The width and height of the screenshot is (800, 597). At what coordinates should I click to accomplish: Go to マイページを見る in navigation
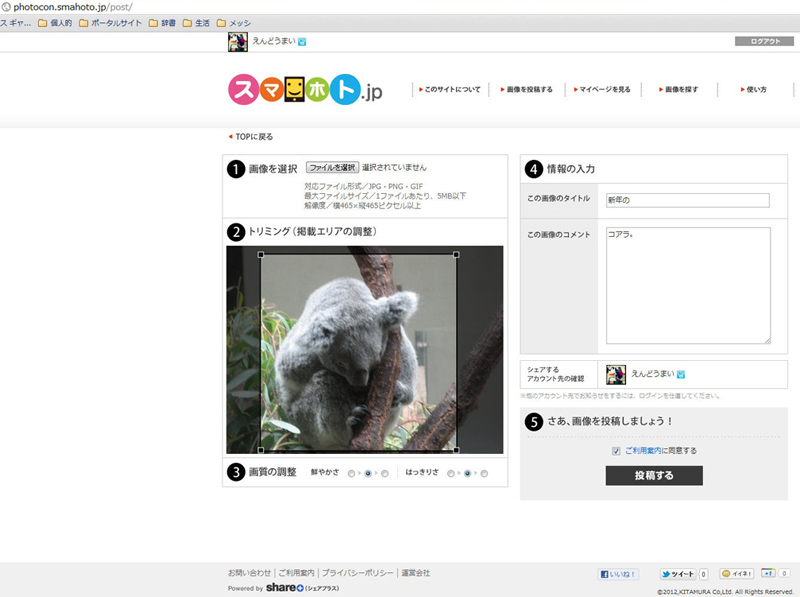604,90
